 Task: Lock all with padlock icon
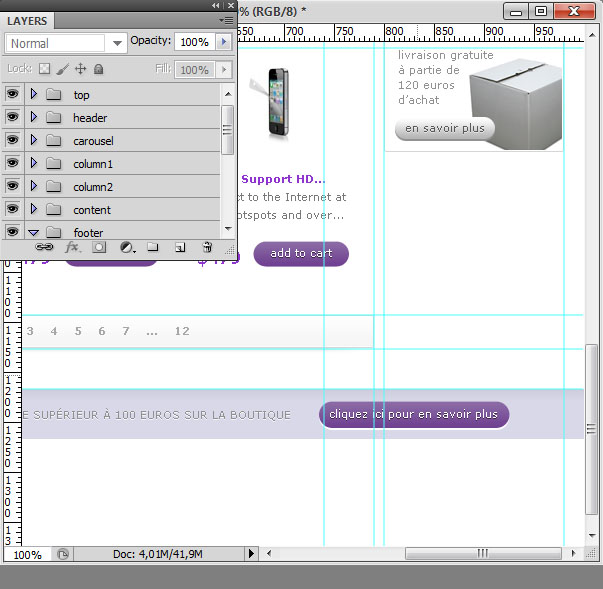coord(98,69)
